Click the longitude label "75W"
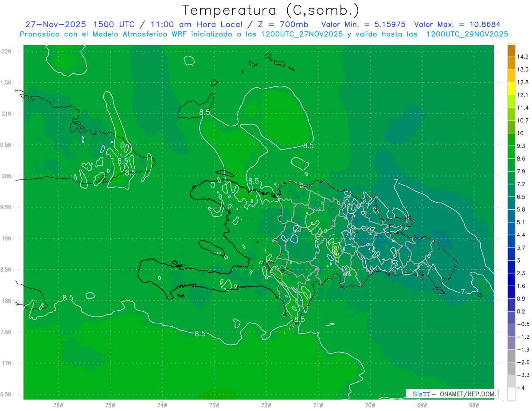This screenshot has height=411, width=532. click(110, 405)
